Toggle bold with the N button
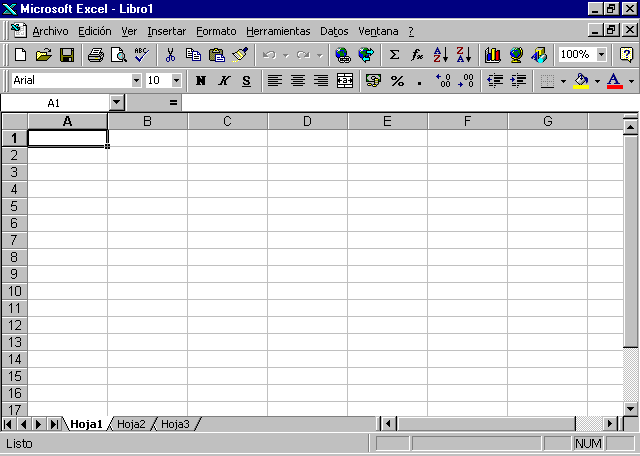This screenshot has width=640, height=456. [200, 80]
